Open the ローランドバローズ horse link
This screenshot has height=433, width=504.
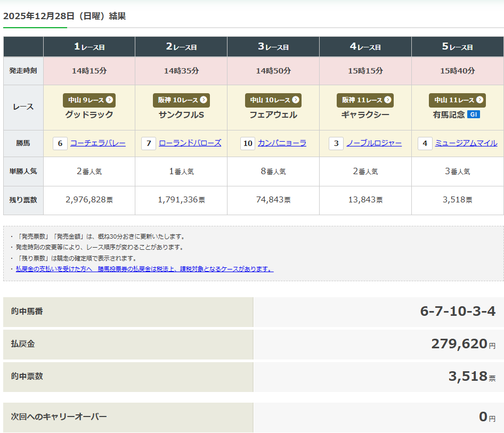coord(190,143)
